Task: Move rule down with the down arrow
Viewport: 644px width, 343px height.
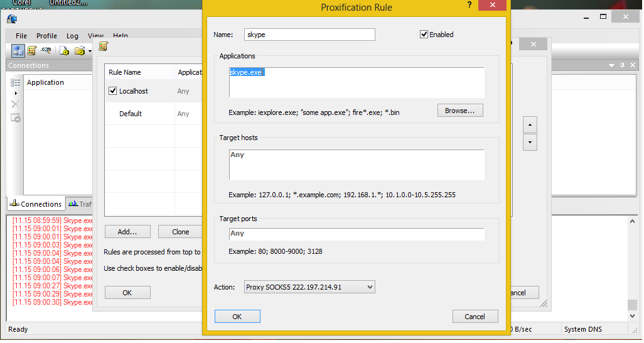Action: tap(530, 143)
